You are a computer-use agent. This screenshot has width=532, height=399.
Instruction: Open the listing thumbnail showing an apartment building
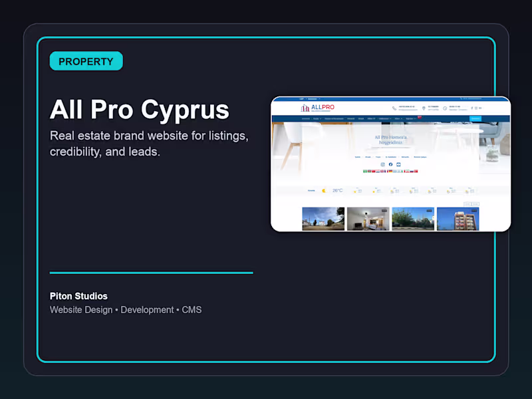(x=458, y=219)
